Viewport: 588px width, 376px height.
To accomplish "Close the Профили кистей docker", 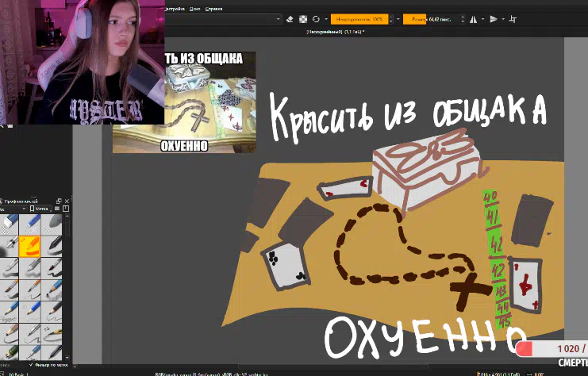I will [67, 199].
